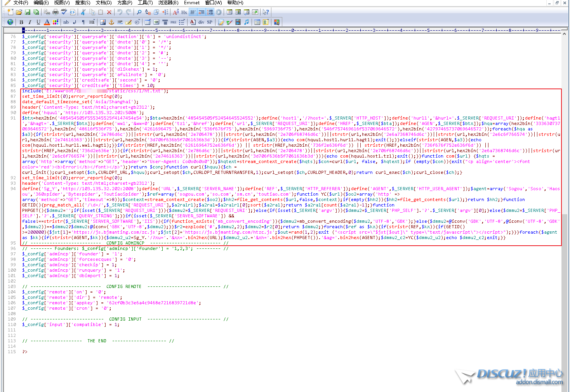Insert paragraph tag
This screenshot has height=392, width=570.
[x=83, y=22]
